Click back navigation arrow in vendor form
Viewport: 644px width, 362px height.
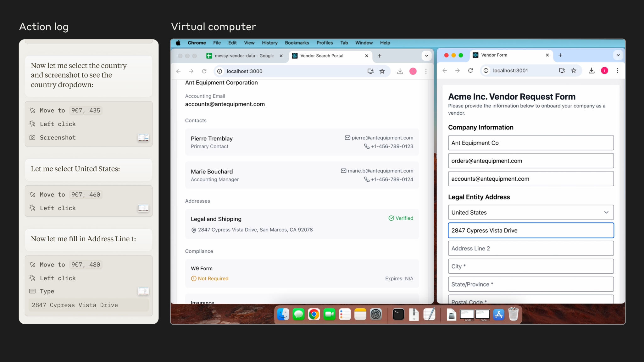(x=445, y=70)
